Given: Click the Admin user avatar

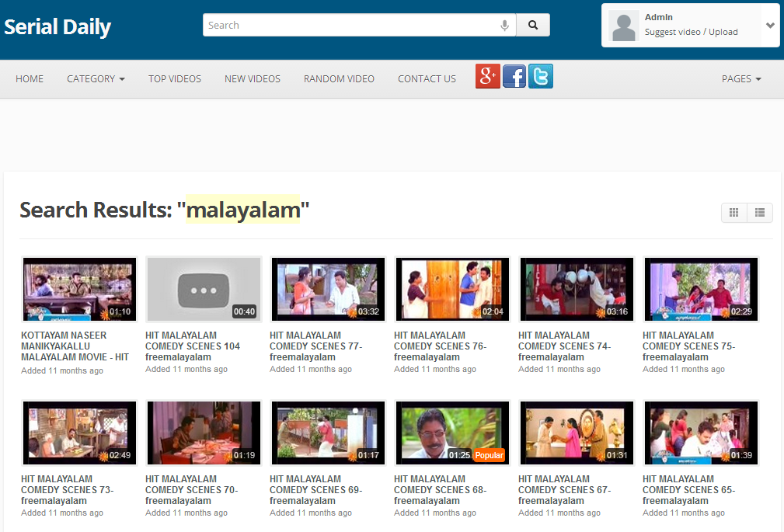Looking at the screenshot, I should coord(623,26).
